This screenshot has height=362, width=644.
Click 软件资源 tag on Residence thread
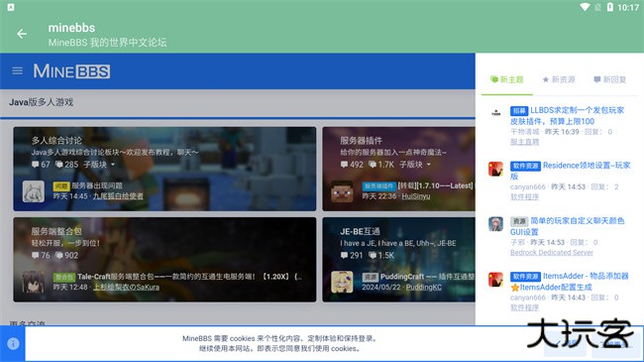click(x=525, y=166)
